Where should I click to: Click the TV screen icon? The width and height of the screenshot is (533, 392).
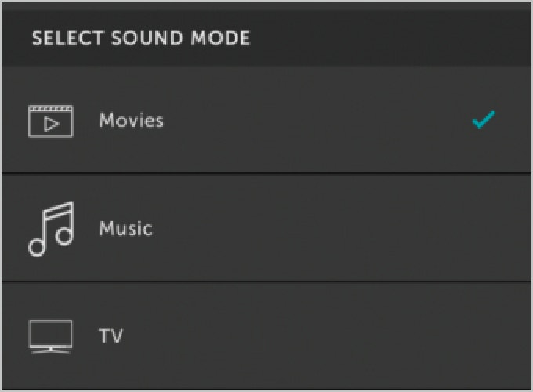click(51, 336)
